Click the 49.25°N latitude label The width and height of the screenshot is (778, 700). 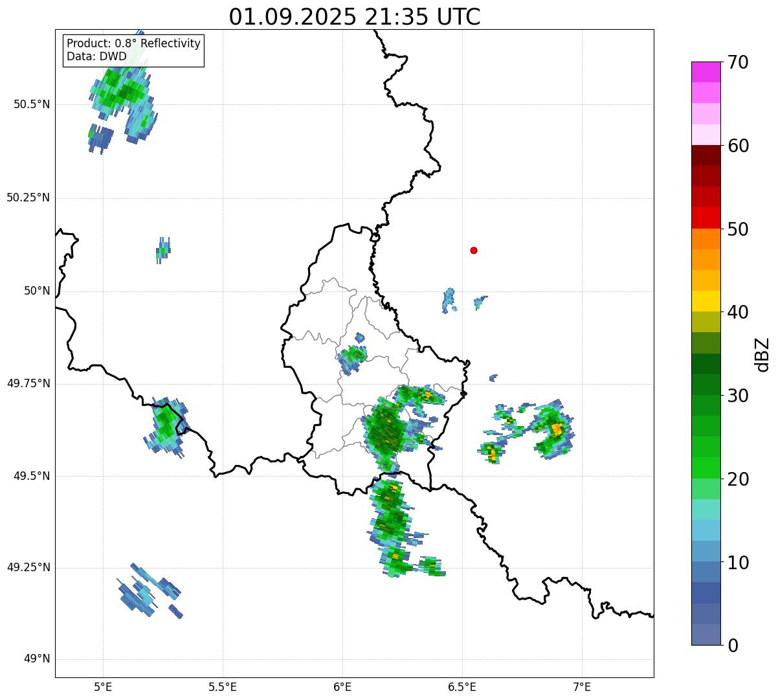point(28,567)
